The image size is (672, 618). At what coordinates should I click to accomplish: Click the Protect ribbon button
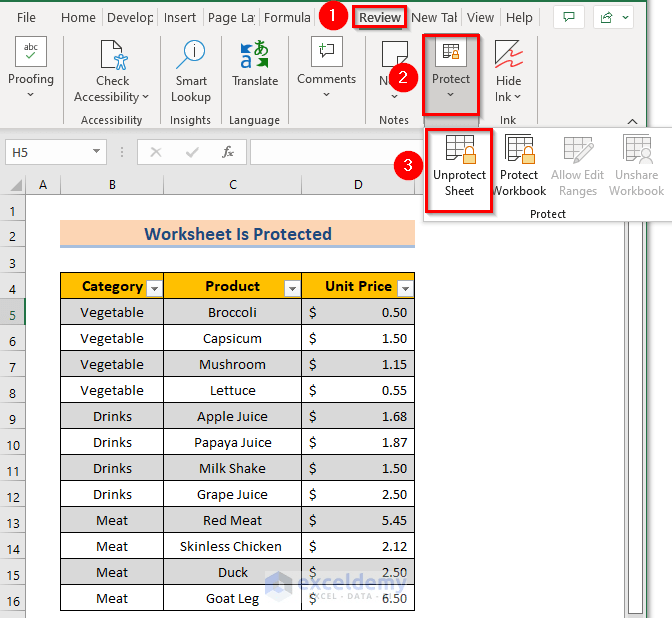[450, 74]
